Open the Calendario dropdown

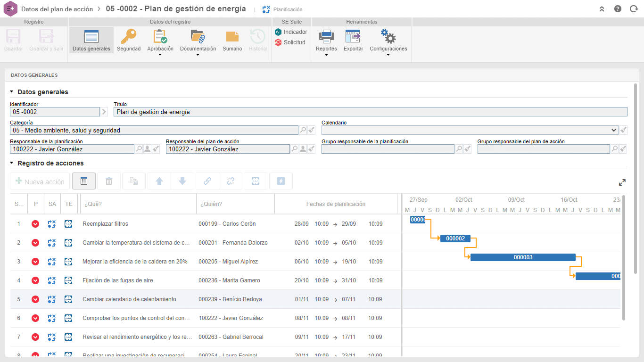tap(470, 130)
